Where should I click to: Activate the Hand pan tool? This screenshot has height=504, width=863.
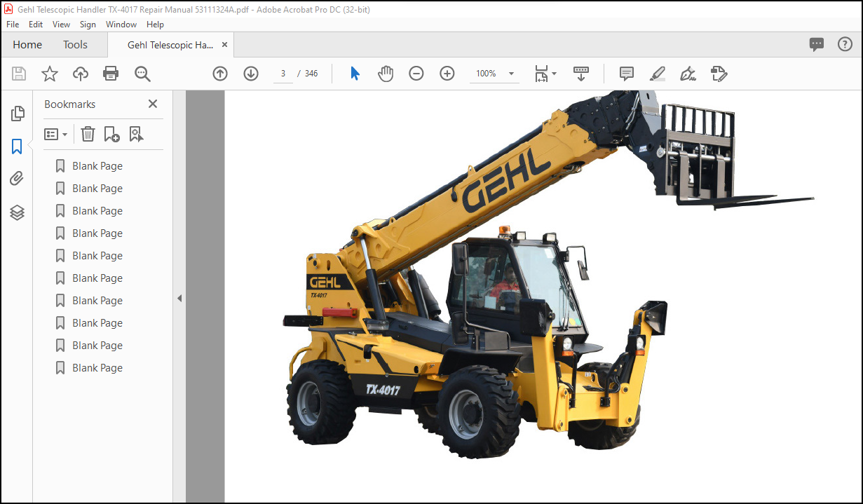point(386,74)
